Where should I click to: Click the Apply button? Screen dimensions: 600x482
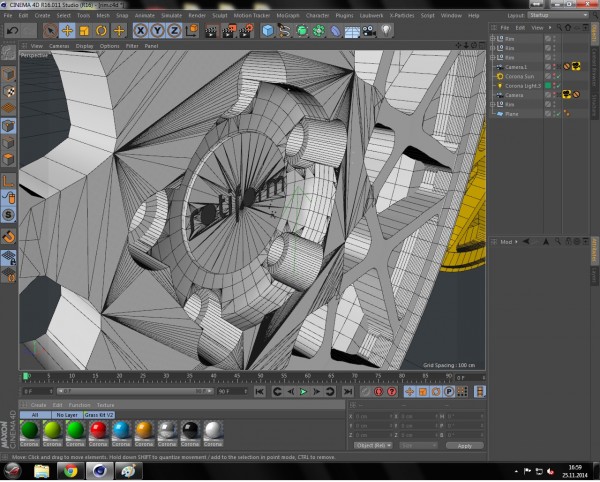pyautogui.click(x=465, y=446)
